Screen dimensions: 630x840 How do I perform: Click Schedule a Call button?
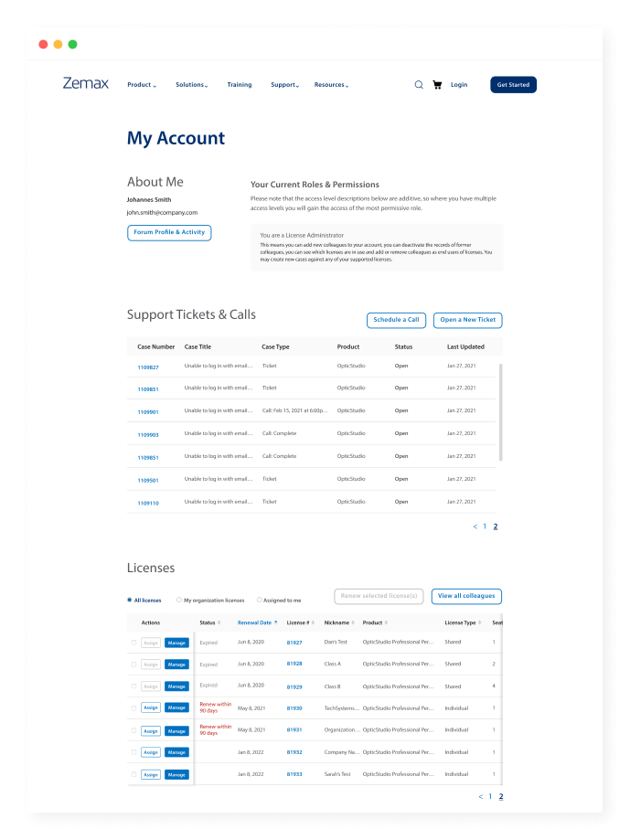point(397,320)
